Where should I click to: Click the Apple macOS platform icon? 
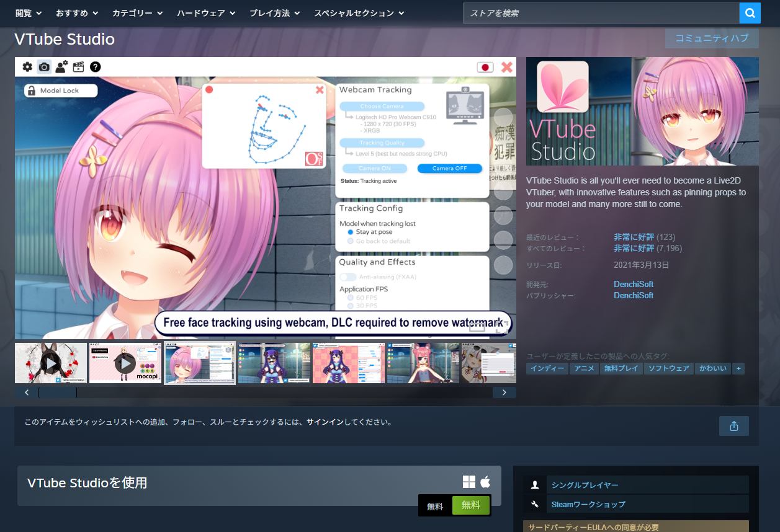[485, 482]
